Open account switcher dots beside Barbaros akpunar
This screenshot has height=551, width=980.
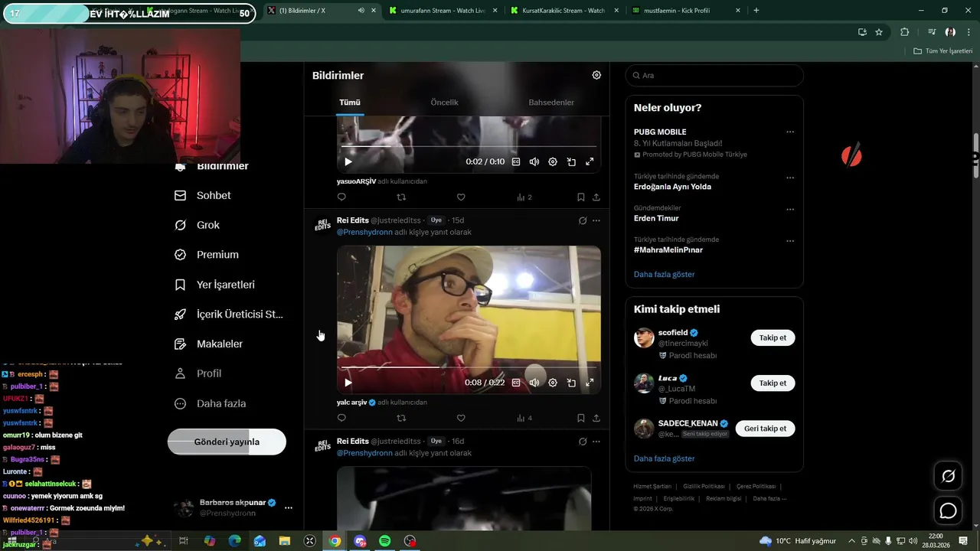[x=289, y=507]
